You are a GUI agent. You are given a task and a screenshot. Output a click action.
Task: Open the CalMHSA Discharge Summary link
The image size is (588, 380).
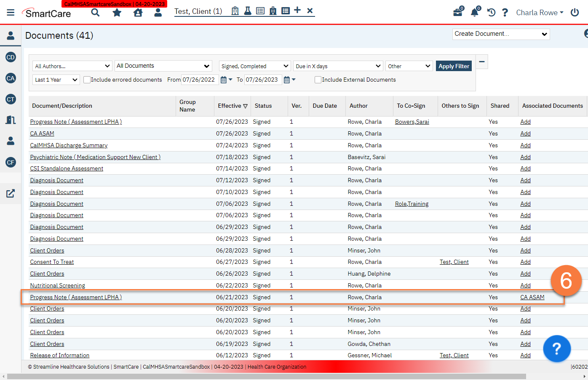click(x=69, y=145)
